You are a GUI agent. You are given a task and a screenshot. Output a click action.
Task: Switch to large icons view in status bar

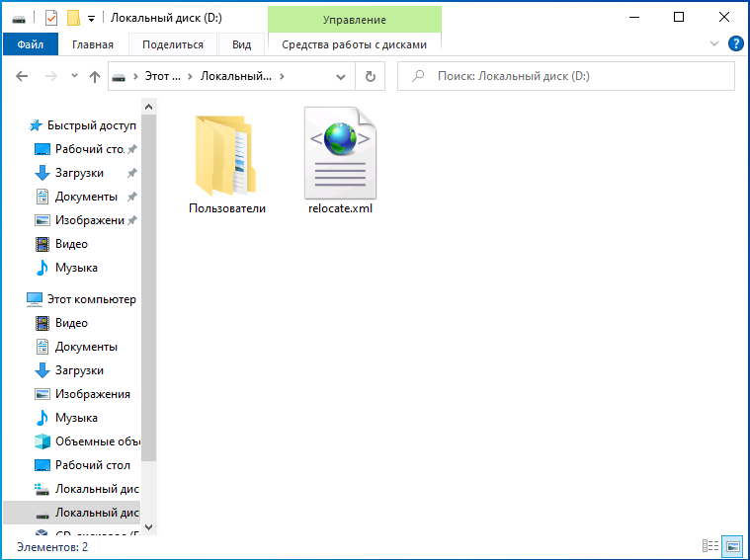point(732,545)
